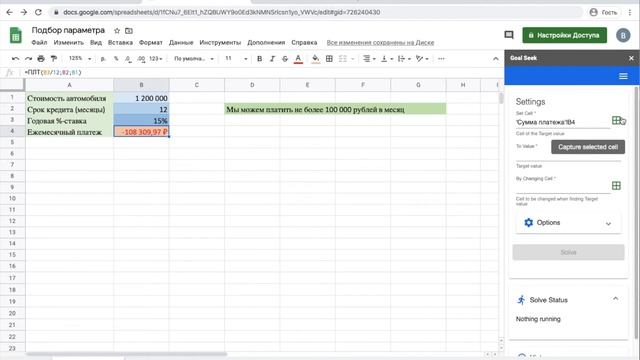640x360 pixels.
Task: Click By Changing Cell input field
Action: tap(563, 187)
